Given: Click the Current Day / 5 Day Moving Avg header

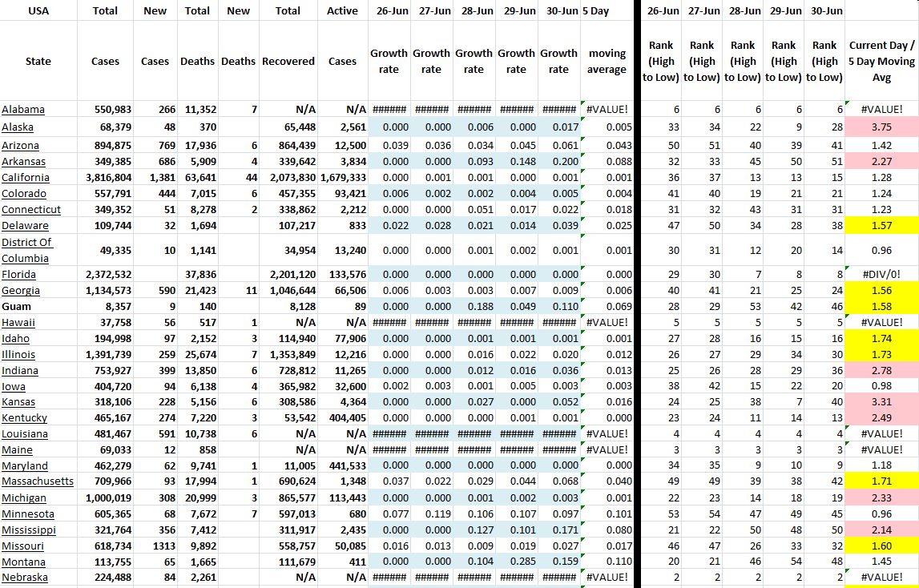Looking at the screenshot, I should [x=881, y=61].
